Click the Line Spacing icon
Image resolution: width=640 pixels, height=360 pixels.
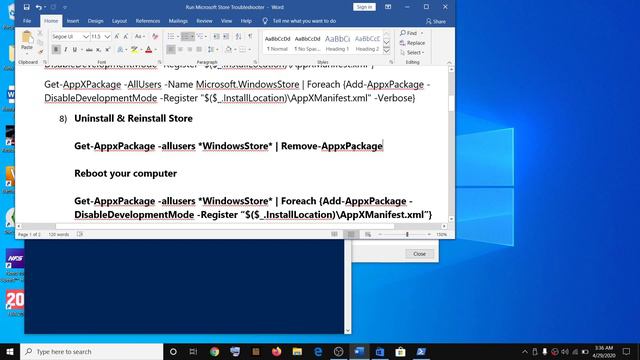click(211, 49)
